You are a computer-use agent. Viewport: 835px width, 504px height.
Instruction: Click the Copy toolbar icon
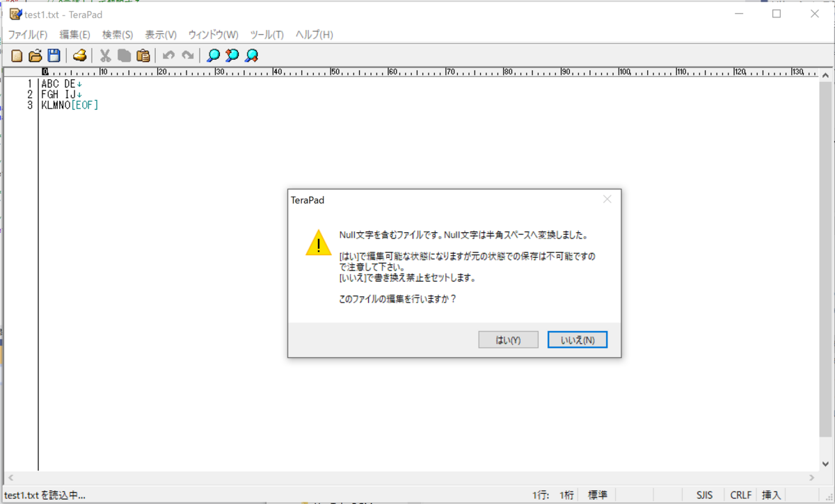125,56
